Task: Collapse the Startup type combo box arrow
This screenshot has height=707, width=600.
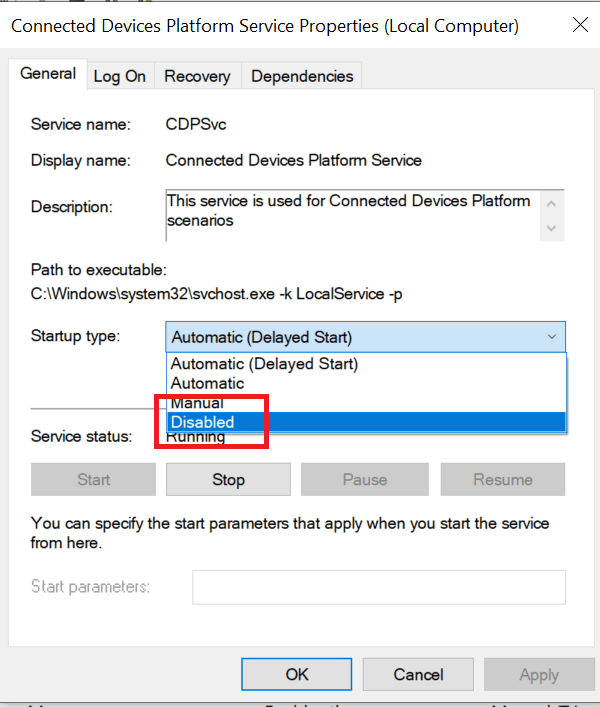Action: click(x=552, y=337)
